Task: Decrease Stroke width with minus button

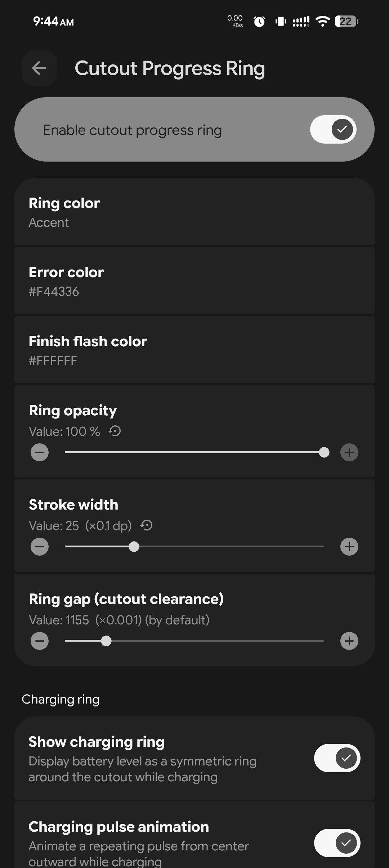Action: pyautogui.click(x=40, y=547)
